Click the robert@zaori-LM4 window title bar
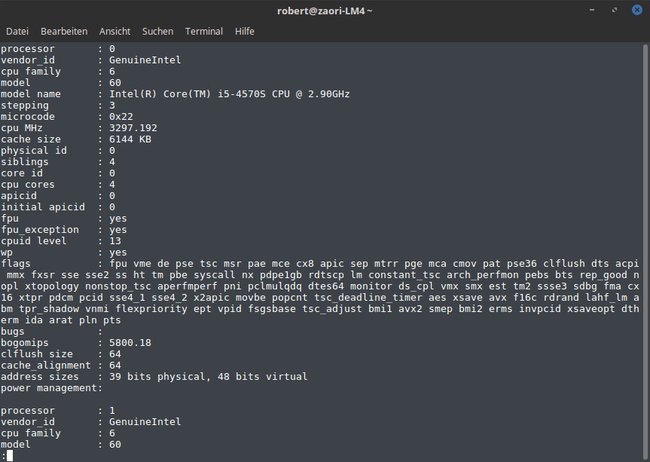 point(325,11)
